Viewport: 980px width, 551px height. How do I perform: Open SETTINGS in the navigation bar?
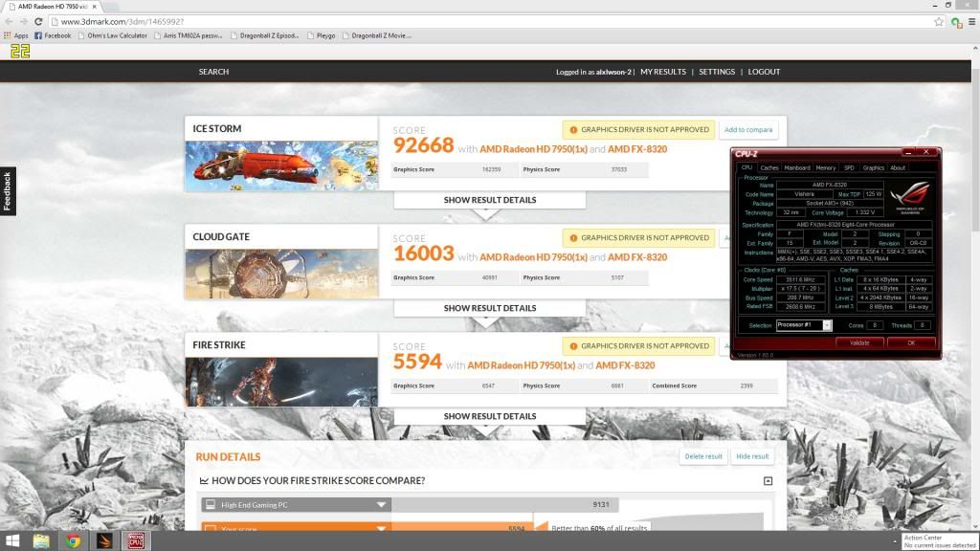[717, 72]
